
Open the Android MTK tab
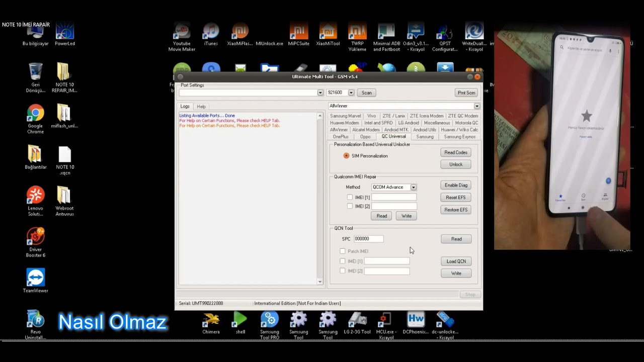click(396, 130)
